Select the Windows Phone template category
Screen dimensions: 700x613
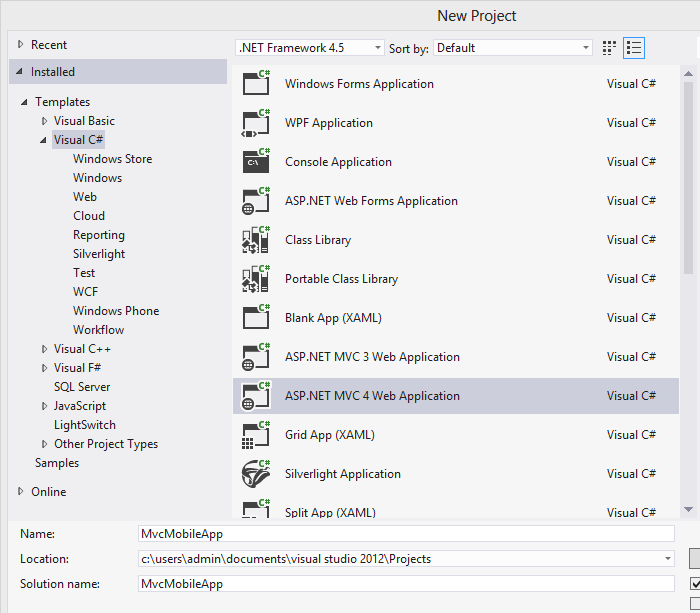[116, 311]
